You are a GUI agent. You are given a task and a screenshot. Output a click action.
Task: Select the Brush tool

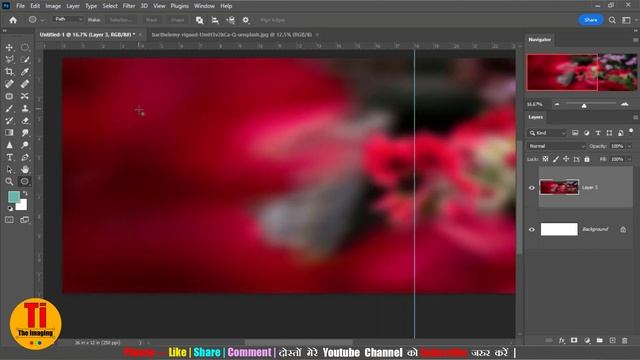[9, 109]
